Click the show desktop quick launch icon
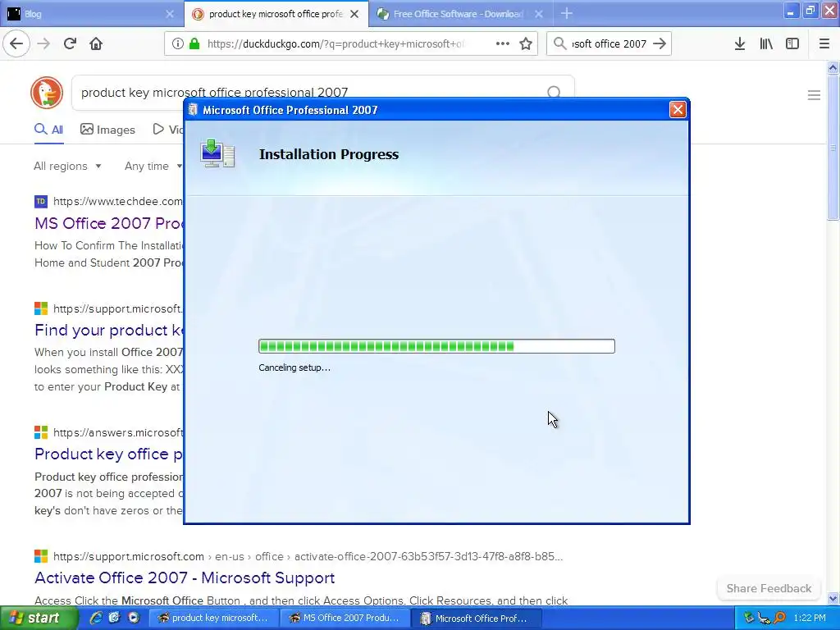 pos(114,618)
